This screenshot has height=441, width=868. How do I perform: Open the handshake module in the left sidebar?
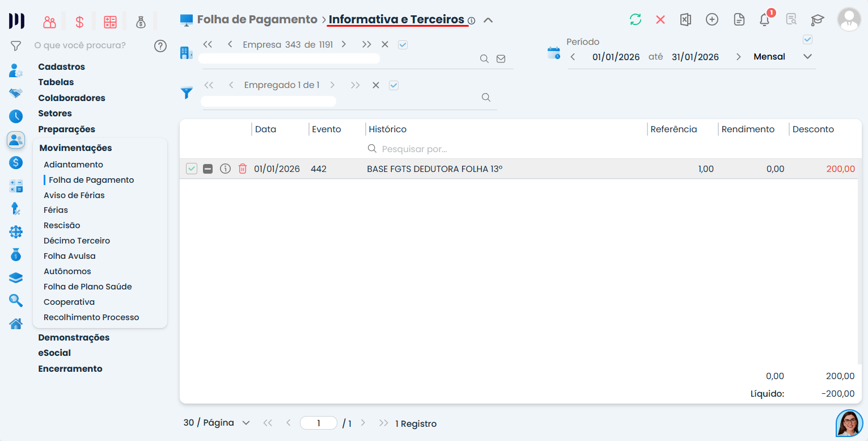(x=16, y=93)
